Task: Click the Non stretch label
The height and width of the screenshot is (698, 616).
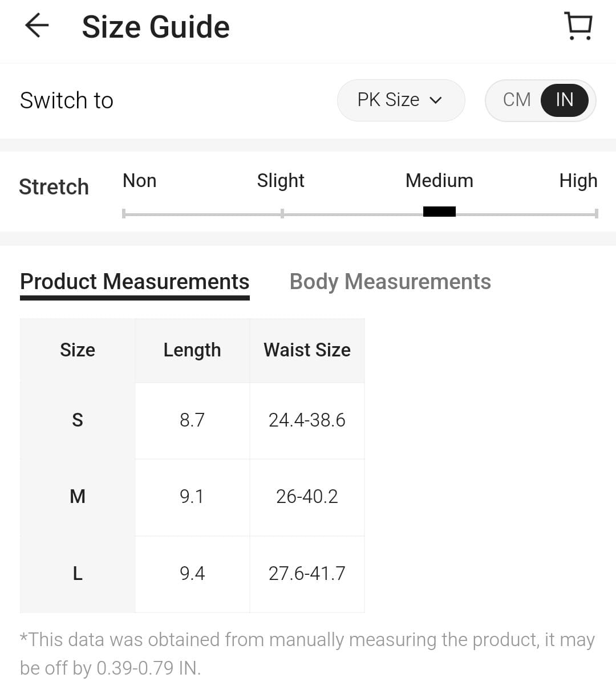Action: point(139,181)
